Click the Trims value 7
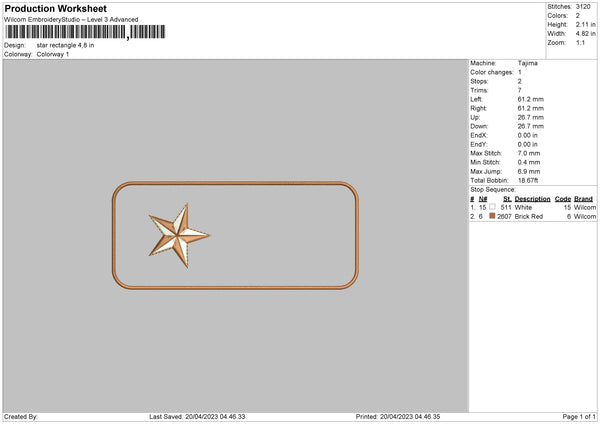 click(x=520, y=90)
